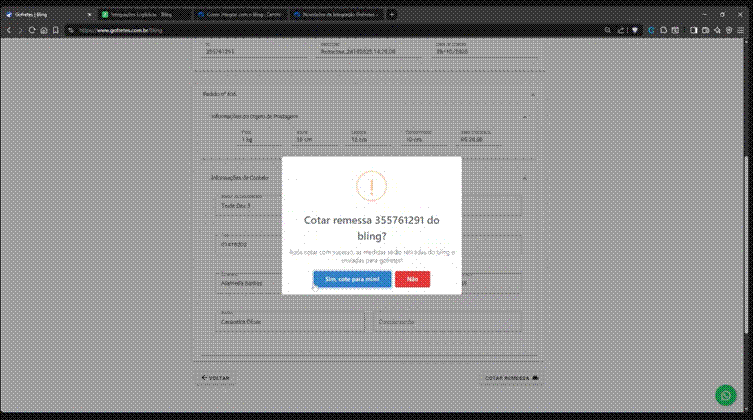Toggle the browser sidebar panel icon
Image resolution: width=753 pixels, height=420 pixels.
[693, 30]
